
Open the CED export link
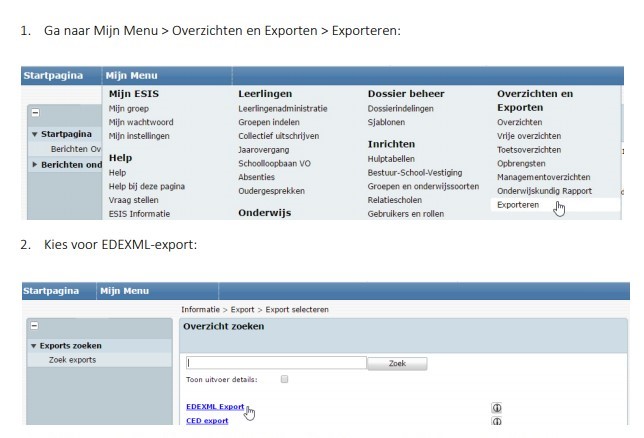pyautogui.click(x=207, y=421)
